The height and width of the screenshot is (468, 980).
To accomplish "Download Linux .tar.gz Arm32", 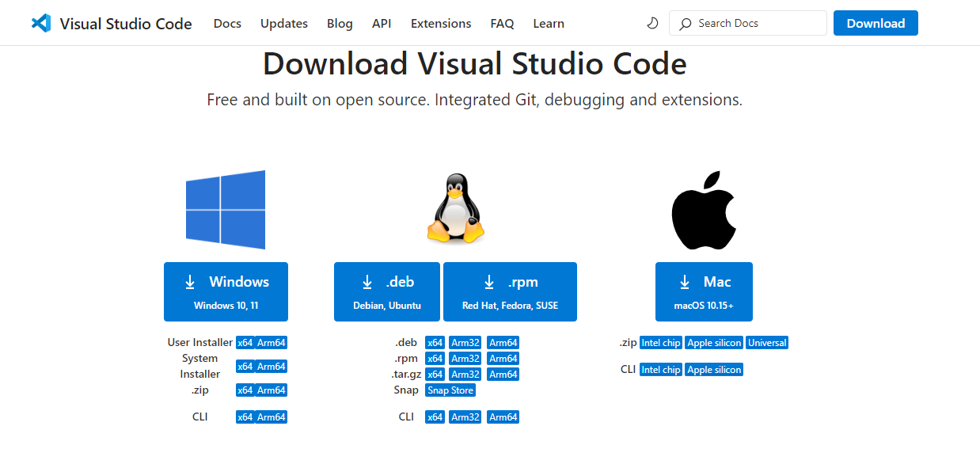I will click(465, 375).
